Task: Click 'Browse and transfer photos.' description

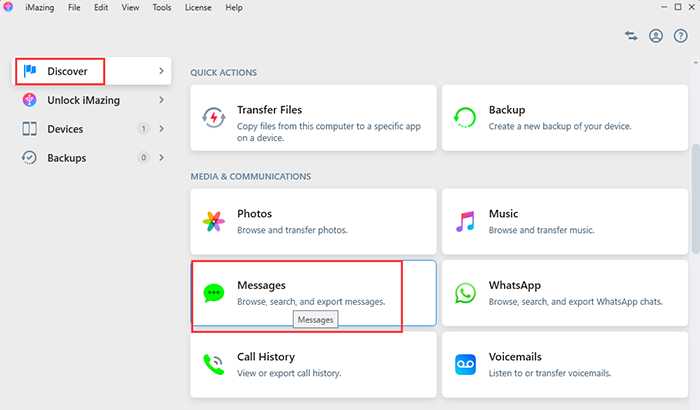Action: [x=292, y=230]
